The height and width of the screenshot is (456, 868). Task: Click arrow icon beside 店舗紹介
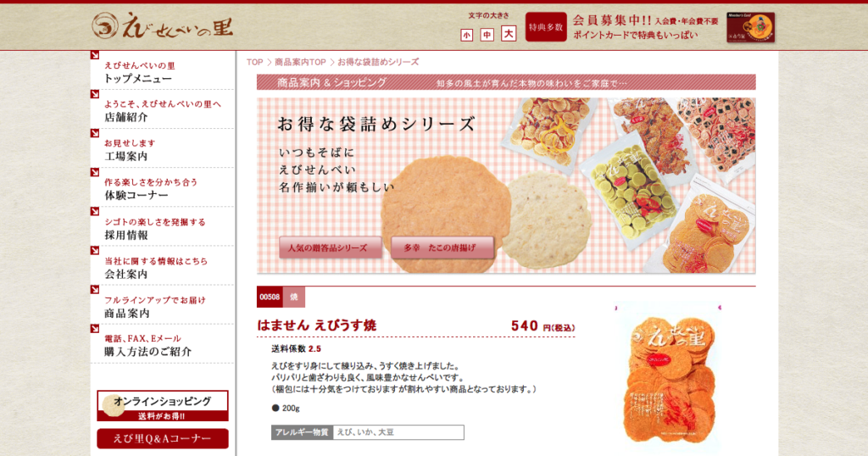tap(95, 94)
